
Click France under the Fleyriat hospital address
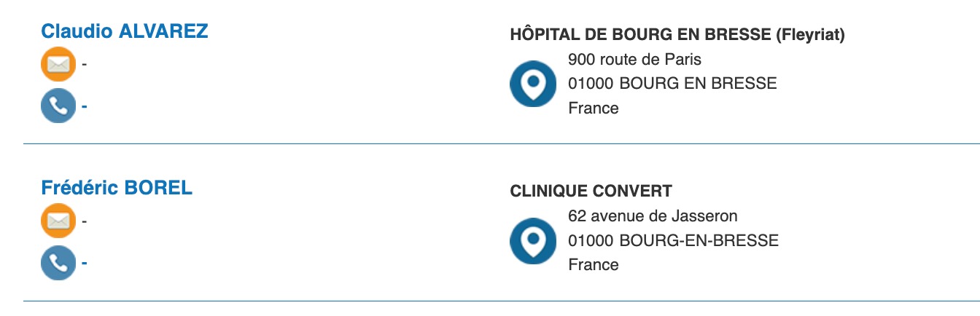click(594, 108)
